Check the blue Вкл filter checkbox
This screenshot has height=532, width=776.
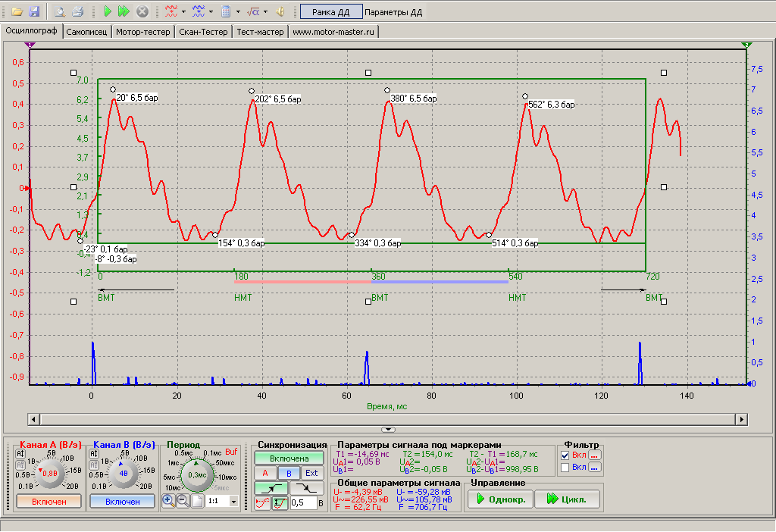click(565, 467)
